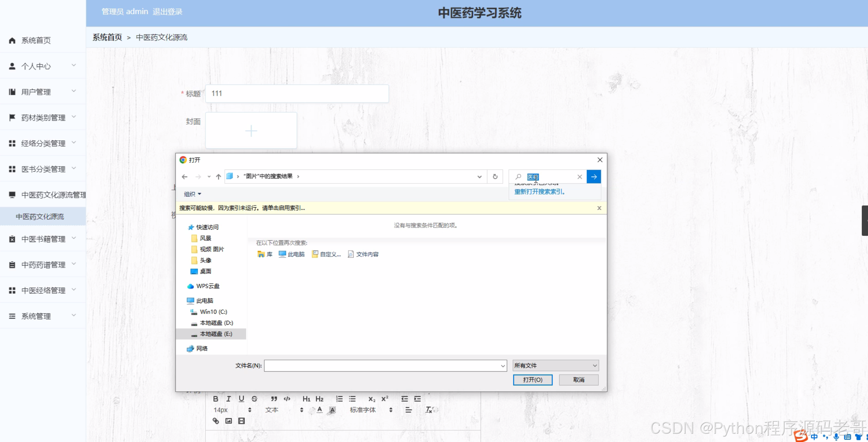Click the refresh button in file dialog
This screenshot has width=868, height=442.
point(495,177)
